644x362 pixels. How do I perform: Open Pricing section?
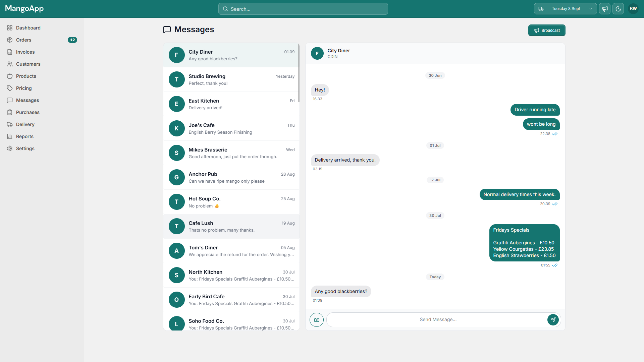click(x=42, y=88)
